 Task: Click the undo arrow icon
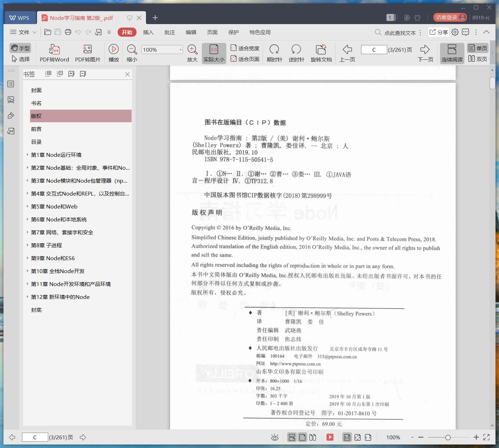(78, 32)
